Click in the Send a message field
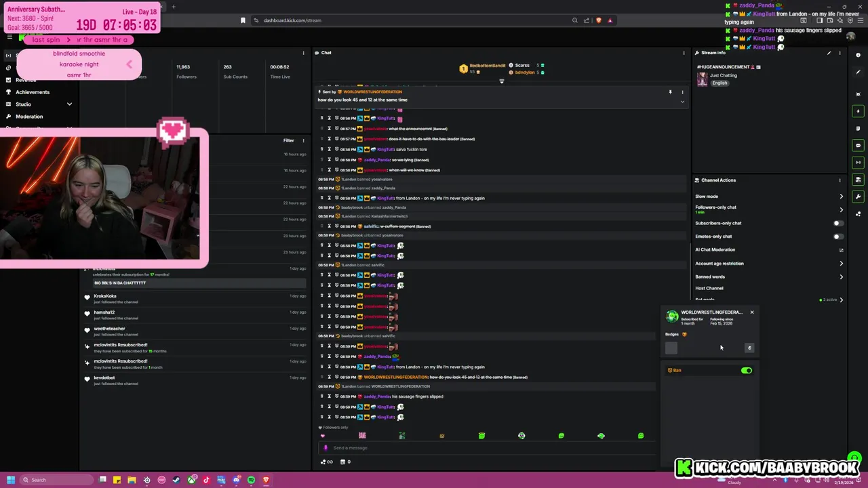Viewport: 868px width, 488px height. (488, 448)
